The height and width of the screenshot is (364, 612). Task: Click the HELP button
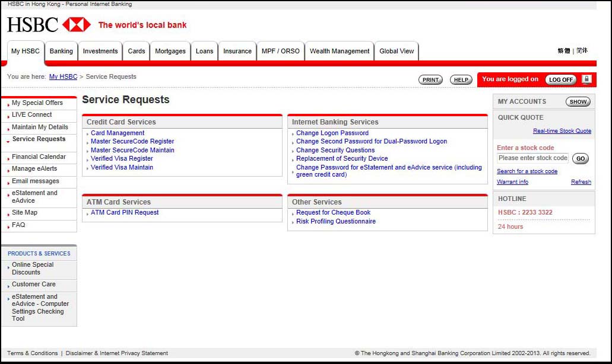461,80
